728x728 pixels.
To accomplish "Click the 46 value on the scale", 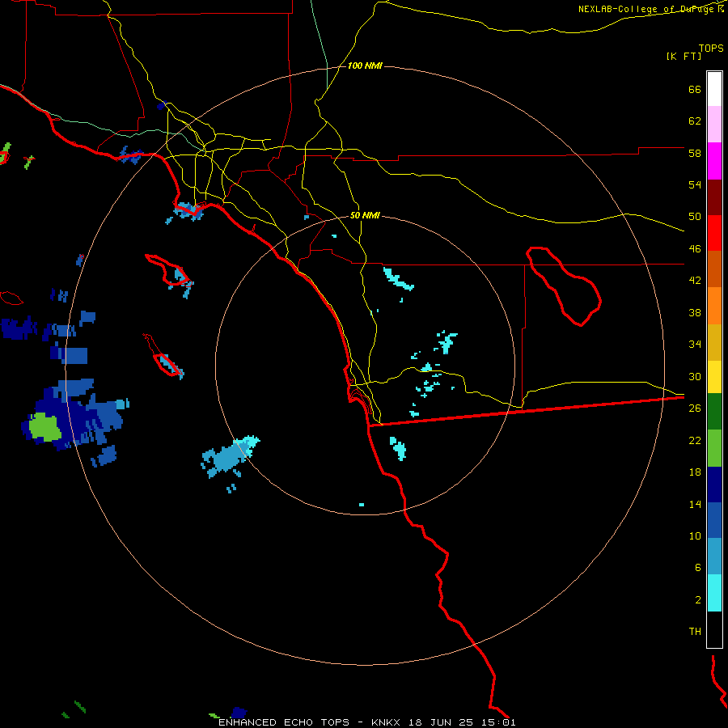I will pyautogui.click(x=695, y=249).
